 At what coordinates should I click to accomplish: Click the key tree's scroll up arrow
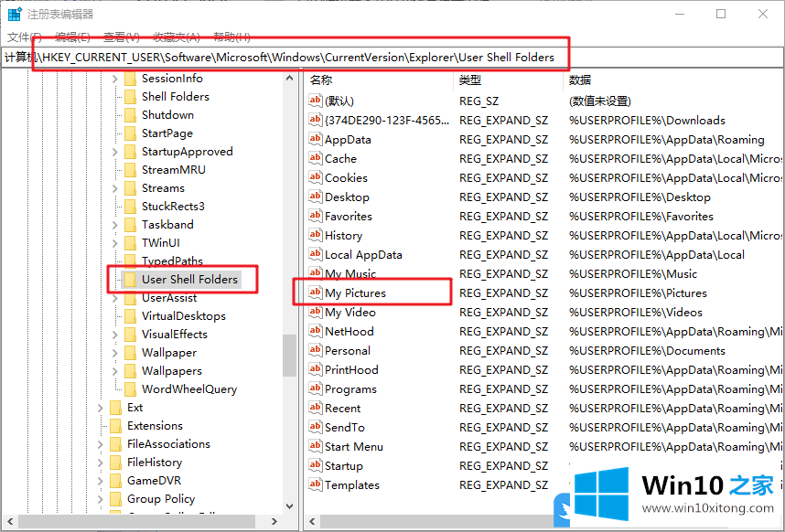[289, 78]
